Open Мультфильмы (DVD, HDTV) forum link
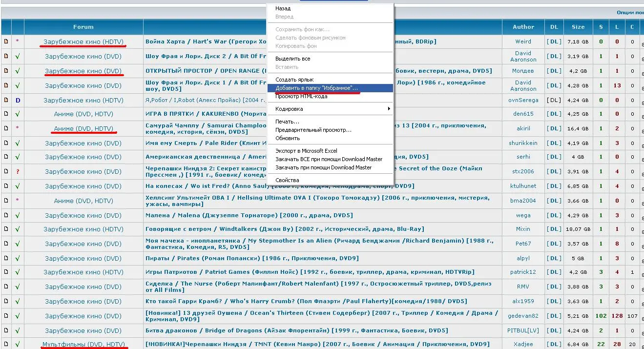Image resolution: width=644 pixels, height=349 pixels. pos(83,344)
